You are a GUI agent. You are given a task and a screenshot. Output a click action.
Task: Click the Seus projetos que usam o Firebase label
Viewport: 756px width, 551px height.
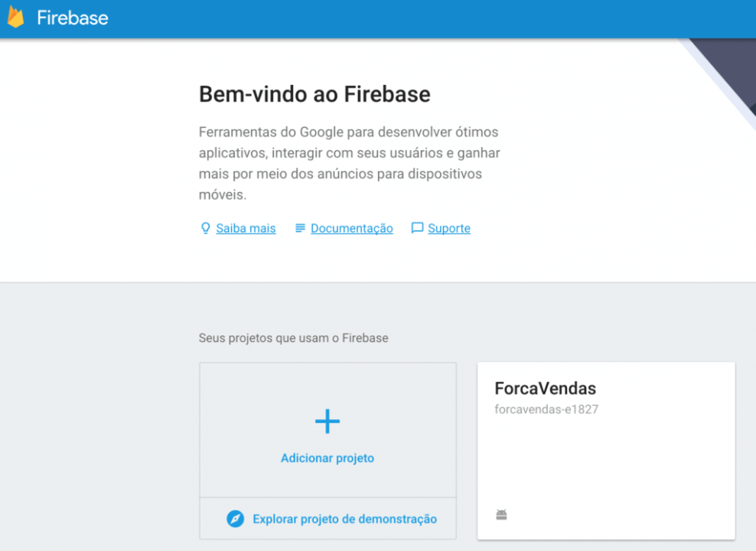(294, 338)
